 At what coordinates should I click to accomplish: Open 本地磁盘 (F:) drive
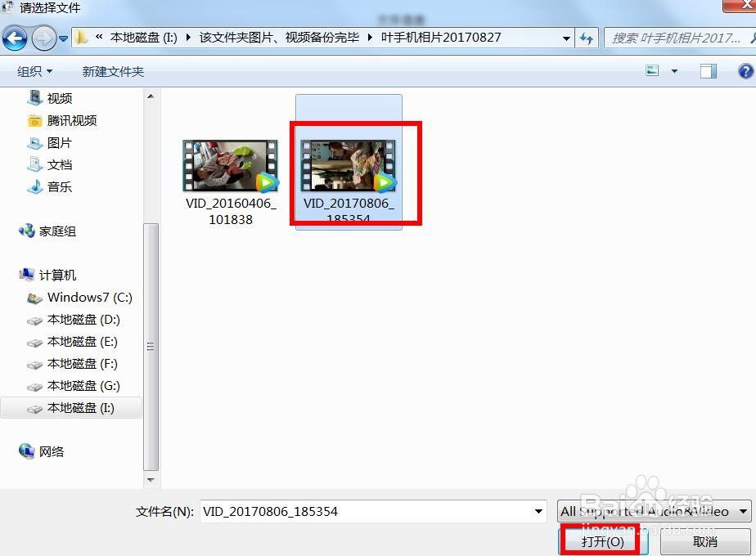click(72, 364)
